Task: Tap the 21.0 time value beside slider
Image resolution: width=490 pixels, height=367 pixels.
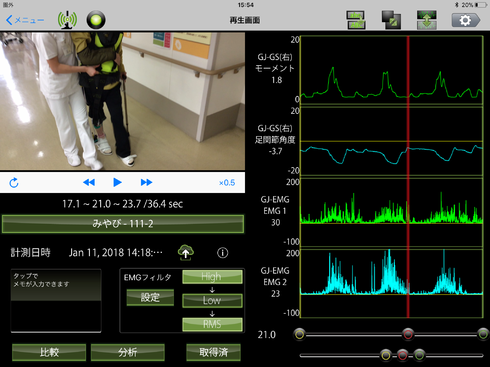Action: [x=267, y=335]
